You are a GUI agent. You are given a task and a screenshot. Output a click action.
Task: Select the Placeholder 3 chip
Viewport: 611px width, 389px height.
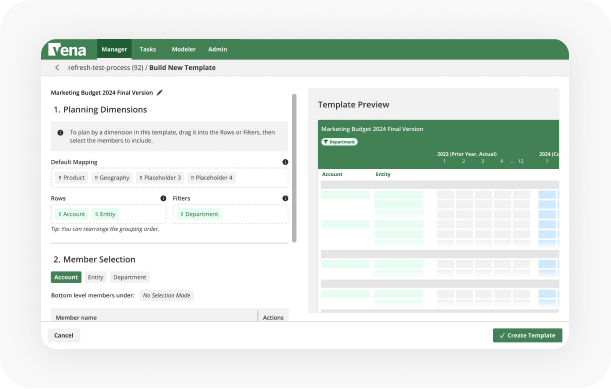tap(160, 178)
